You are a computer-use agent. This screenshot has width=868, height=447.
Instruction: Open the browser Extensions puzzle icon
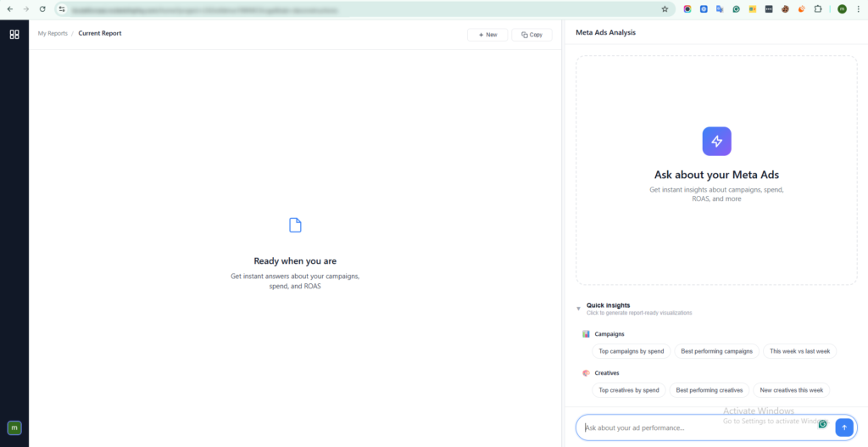[x=818, y=8]
